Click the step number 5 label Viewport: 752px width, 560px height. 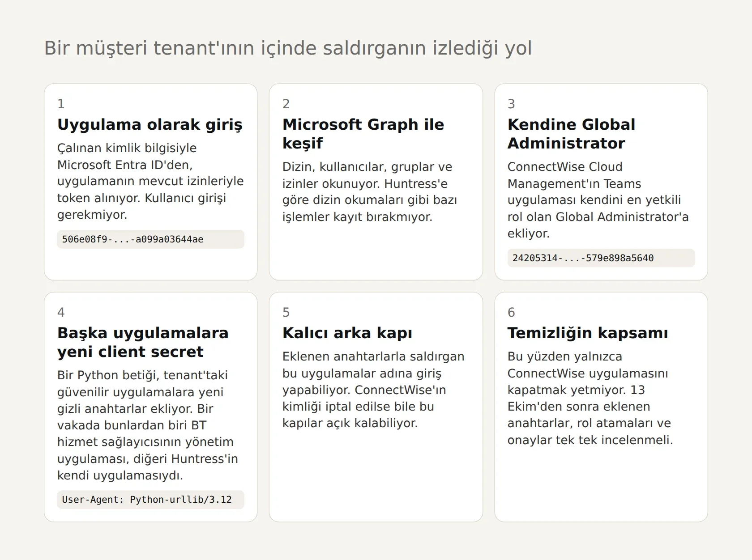(286, 312)
